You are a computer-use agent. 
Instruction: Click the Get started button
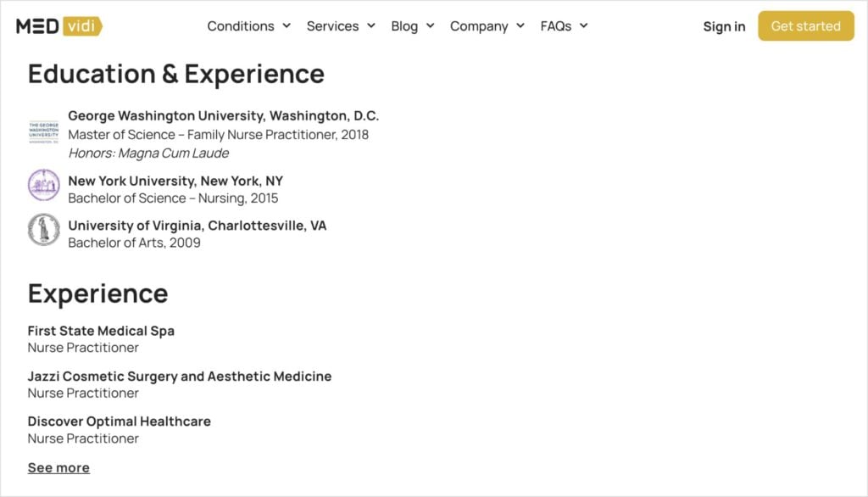click(x=805, y=26)
